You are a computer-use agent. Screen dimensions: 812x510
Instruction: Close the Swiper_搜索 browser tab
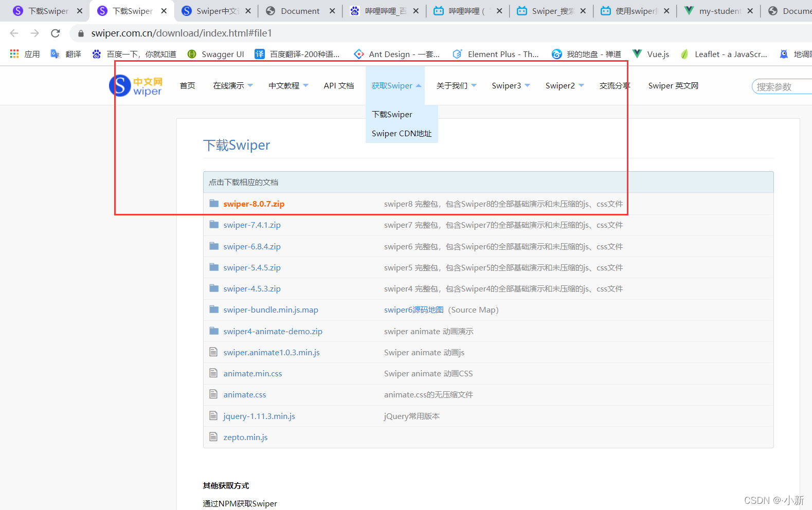point(583,11)
